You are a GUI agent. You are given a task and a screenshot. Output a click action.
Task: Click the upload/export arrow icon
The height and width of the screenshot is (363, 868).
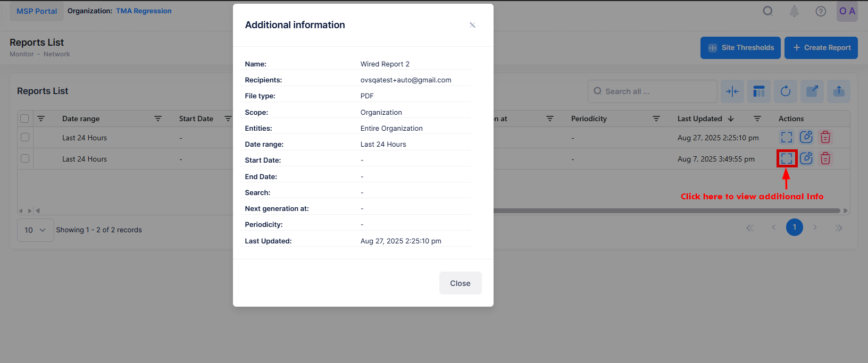[x=838, y=91]
